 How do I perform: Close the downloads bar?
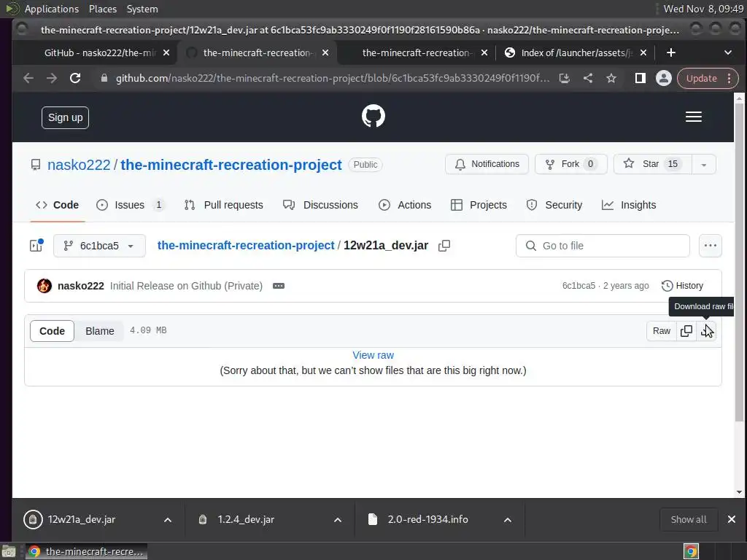tap(732, 519)
